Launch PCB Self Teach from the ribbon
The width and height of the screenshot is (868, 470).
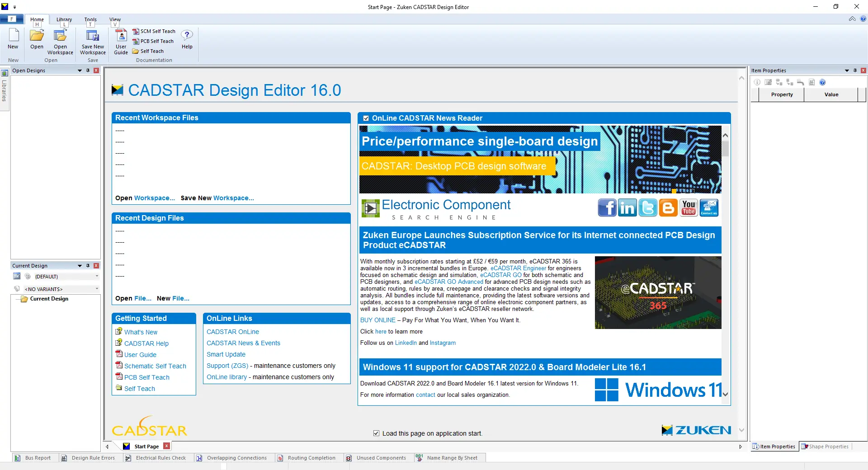[153, 41]
